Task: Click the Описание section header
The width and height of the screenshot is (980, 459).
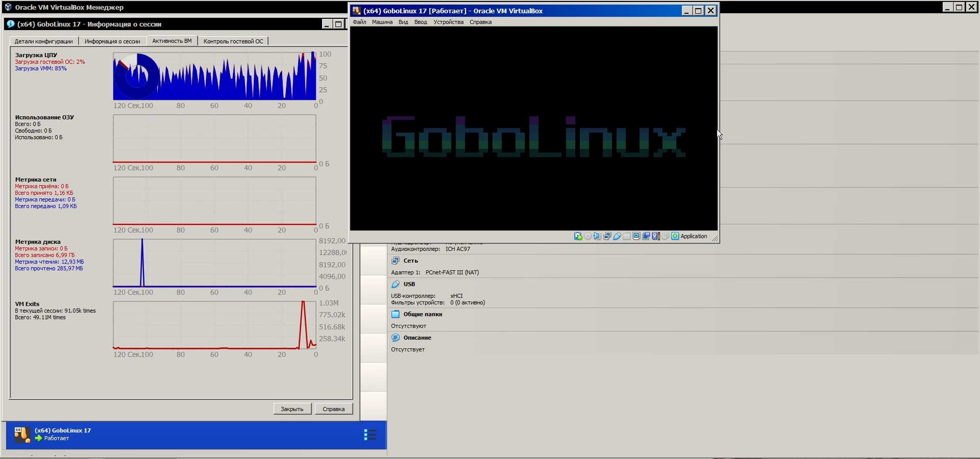Action: click(x=418, y=338)
